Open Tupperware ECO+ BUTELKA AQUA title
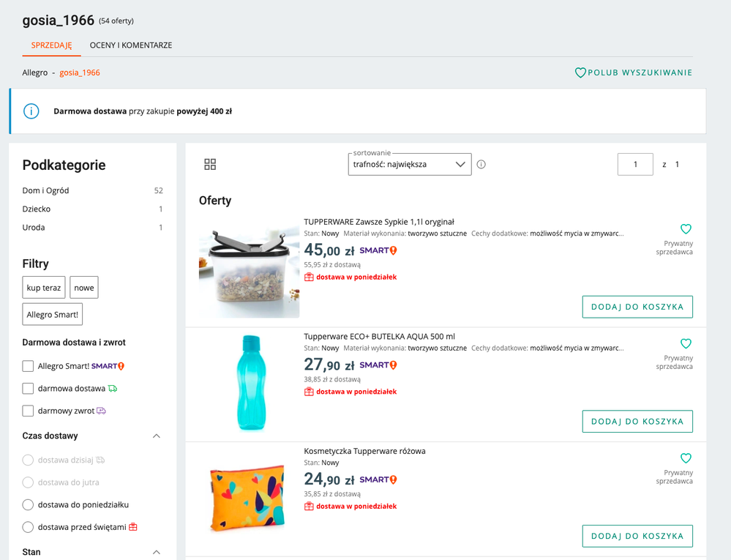This screenshot has width=731, height=560. tap(380, 337)
